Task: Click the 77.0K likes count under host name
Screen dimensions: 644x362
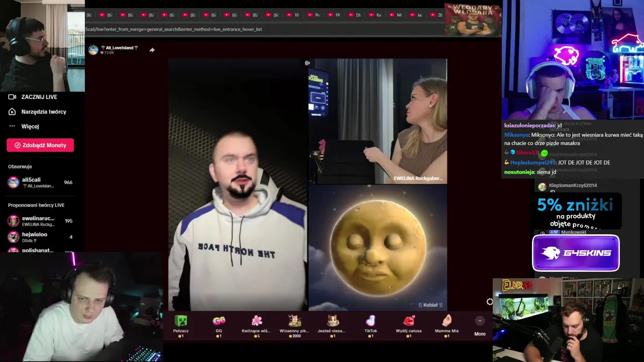Action: click(x=108, y=53)
